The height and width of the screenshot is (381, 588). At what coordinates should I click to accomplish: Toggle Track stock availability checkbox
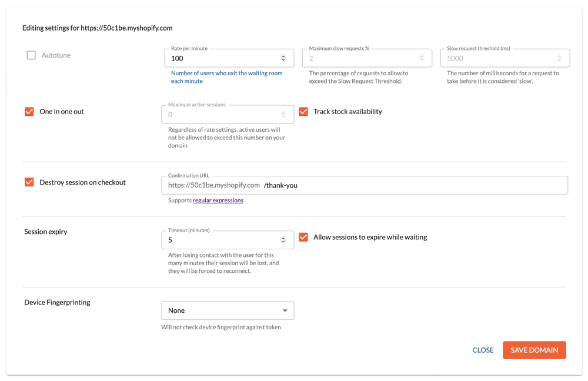click(x=303, y=111)
